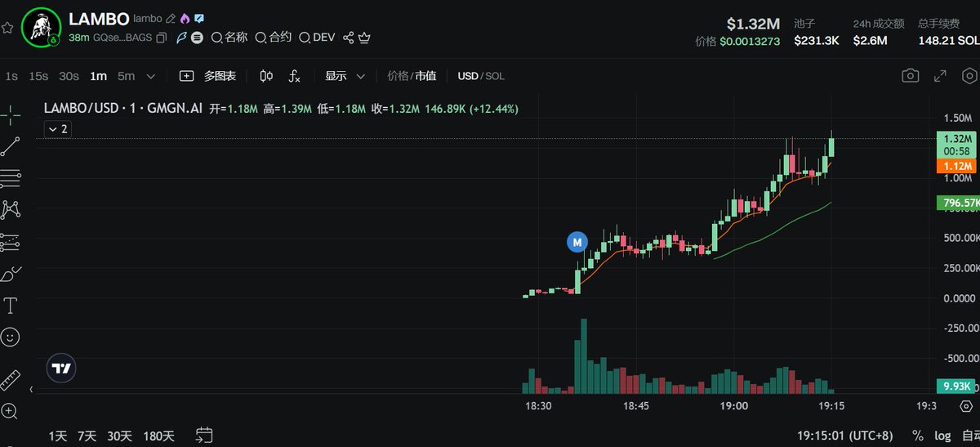
Task: Select the pattern drawing tool
Action: point(11,209)
